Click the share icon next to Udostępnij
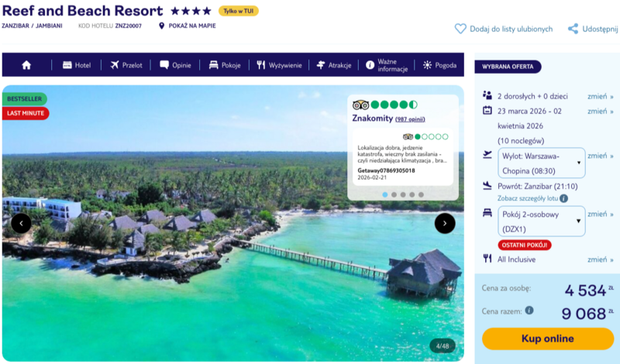Image resolution: width=620 pixels, height=364 pixels. pyautogui.click(x=573, y=29)
